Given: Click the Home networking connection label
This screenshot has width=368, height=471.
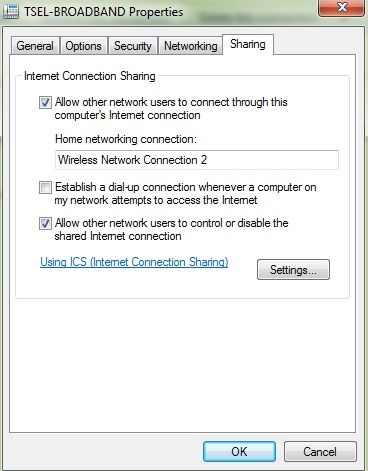Looking at the screenshot, I should [x=126, y=139].
